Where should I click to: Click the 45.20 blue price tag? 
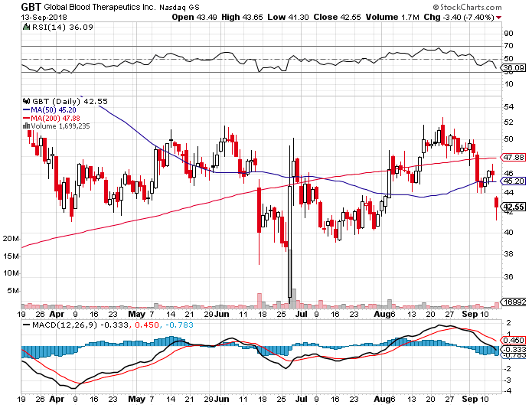(514, 181)
